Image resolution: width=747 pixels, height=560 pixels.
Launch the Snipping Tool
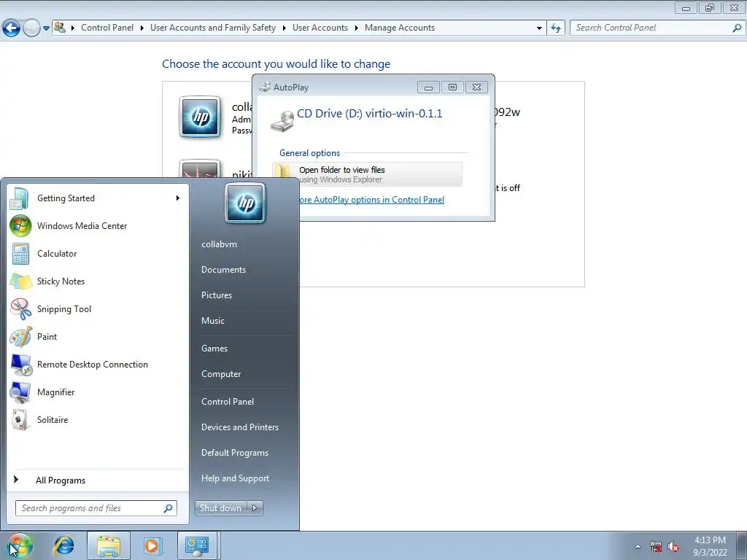tap(98, 308)
